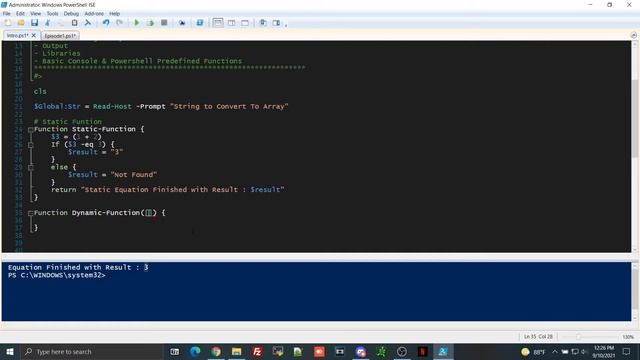Open the notification center icon
This screenshot has height=360, width=640.
627,351
